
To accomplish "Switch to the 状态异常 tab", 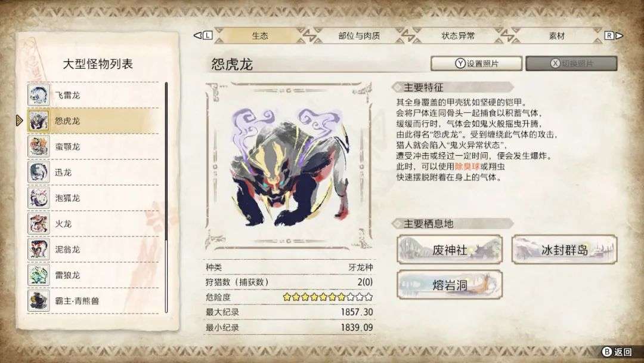I will click(458, 36).
